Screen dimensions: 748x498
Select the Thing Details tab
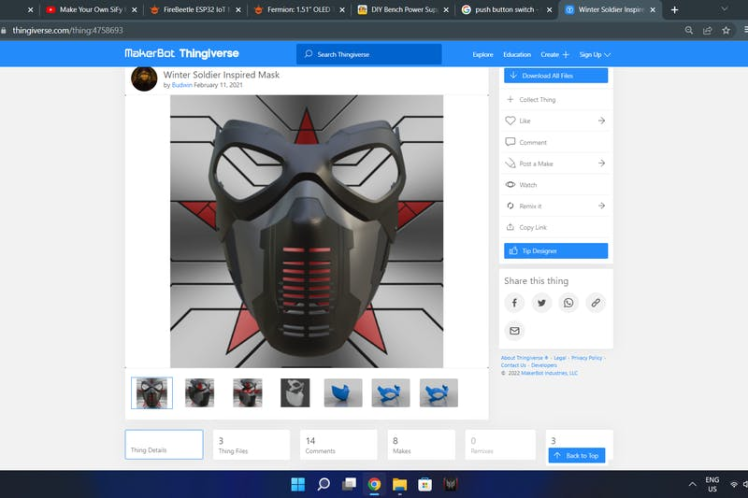click(164, 445)
